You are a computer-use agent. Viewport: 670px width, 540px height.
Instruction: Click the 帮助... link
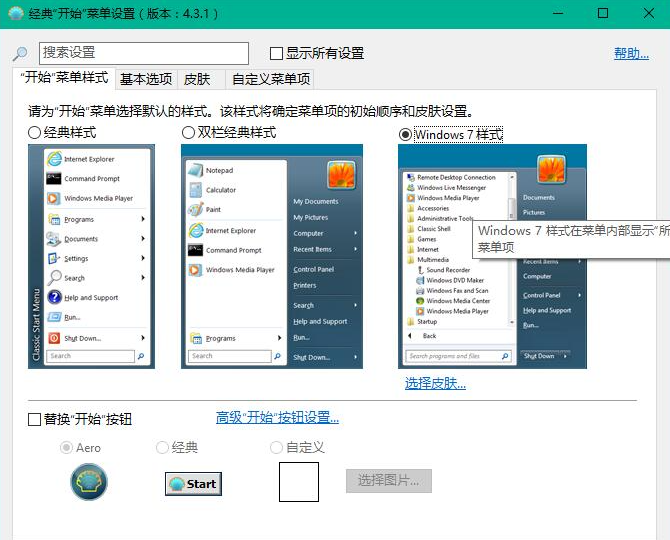631,54
